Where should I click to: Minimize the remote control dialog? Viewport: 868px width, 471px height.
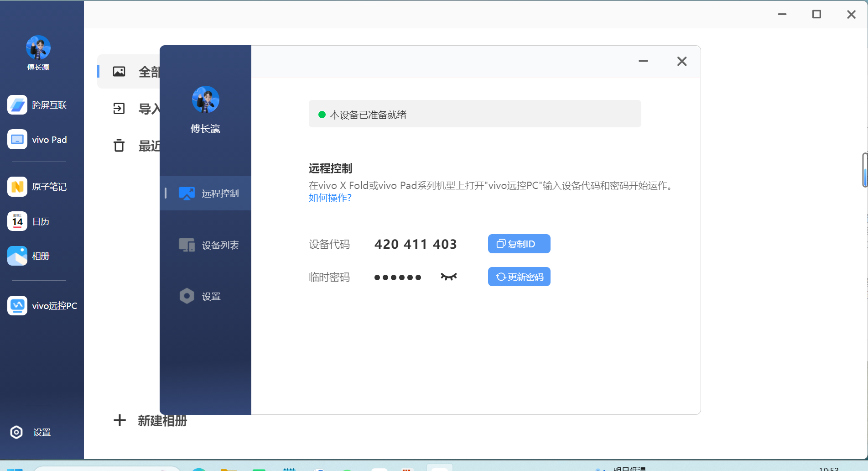tap(643, 61)
